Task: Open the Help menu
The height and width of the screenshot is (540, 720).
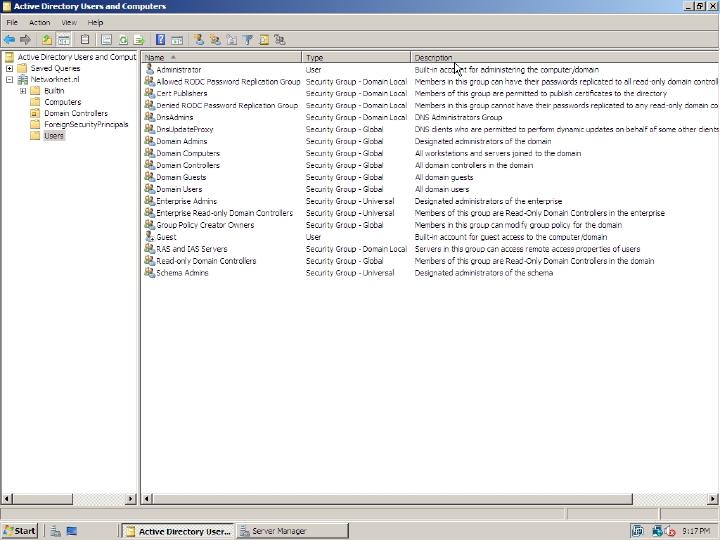Action: click(x=95, y=22)
